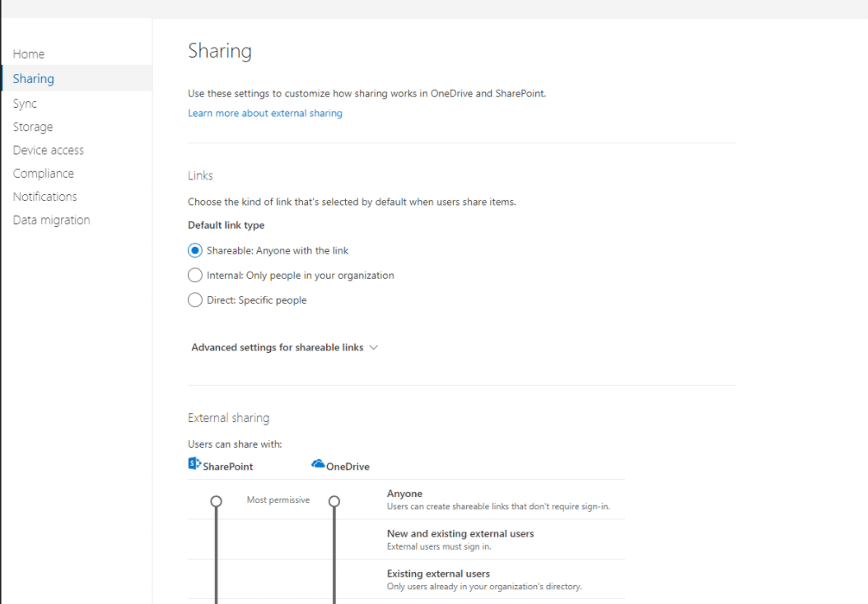Open the Data migration page
Screen dimensions: 868x604
(x=52, y=220)
